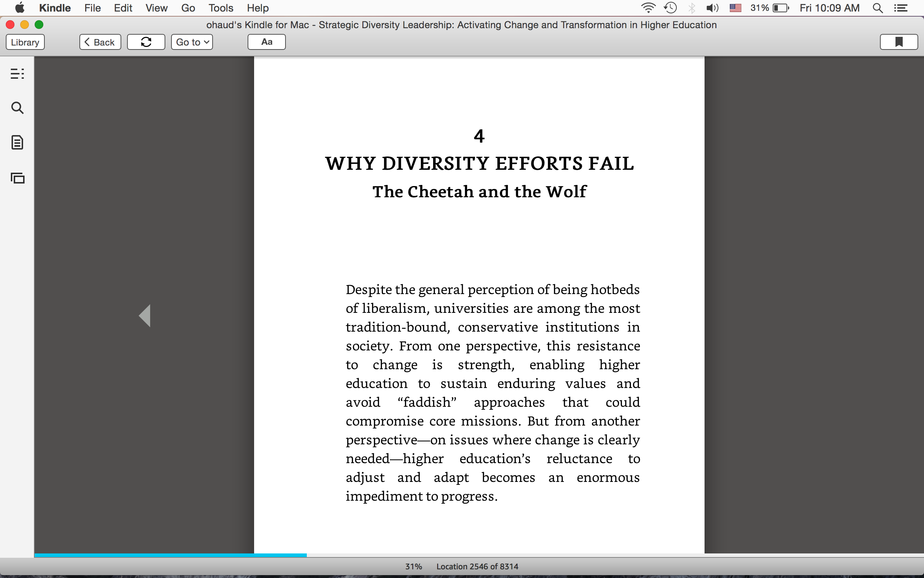The width and height of the screenshot is (924, 578).
Task: Click the clock showing Fri 10:09 AM
Action: pos(829,8)
